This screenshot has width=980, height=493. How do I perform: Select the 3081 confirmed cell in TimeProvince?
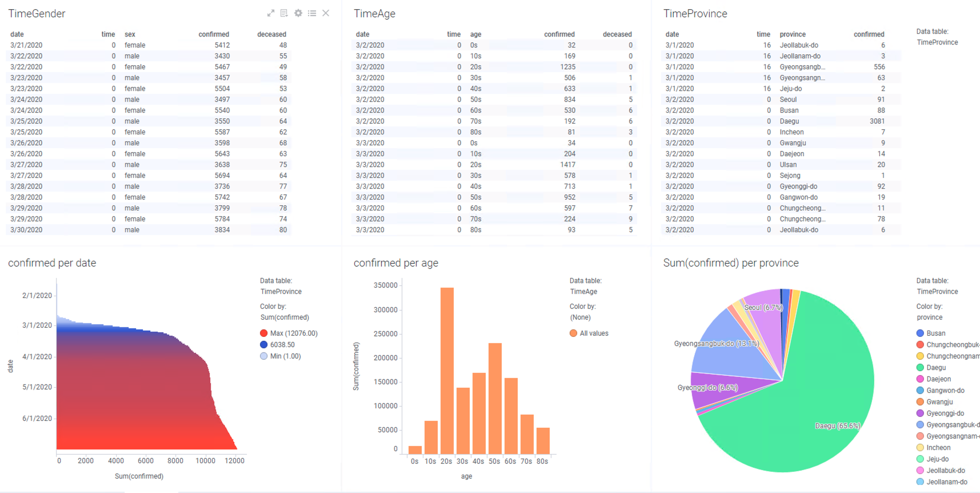coord(877,121)
